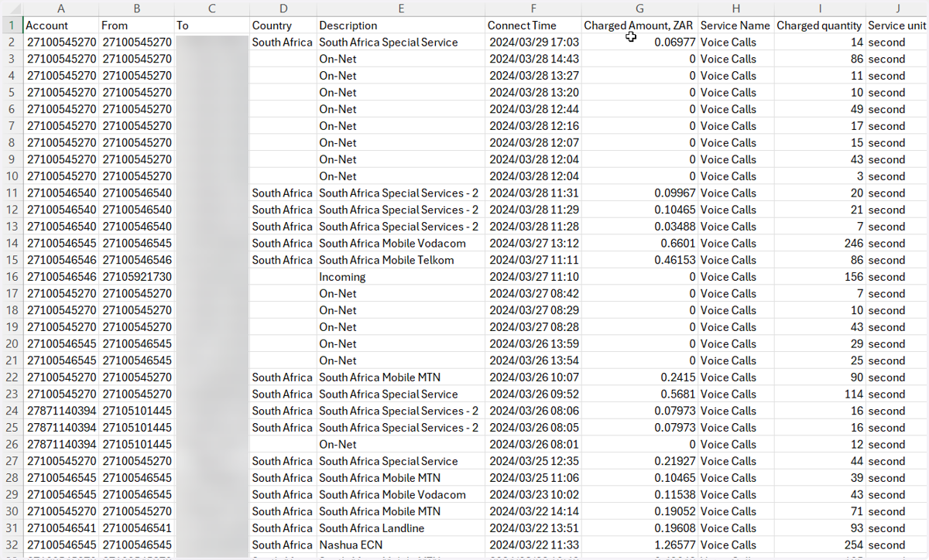Select cell 'Nashua ECN'
Image resolution: width=929 pixels, height=560 pixels.
400,545
